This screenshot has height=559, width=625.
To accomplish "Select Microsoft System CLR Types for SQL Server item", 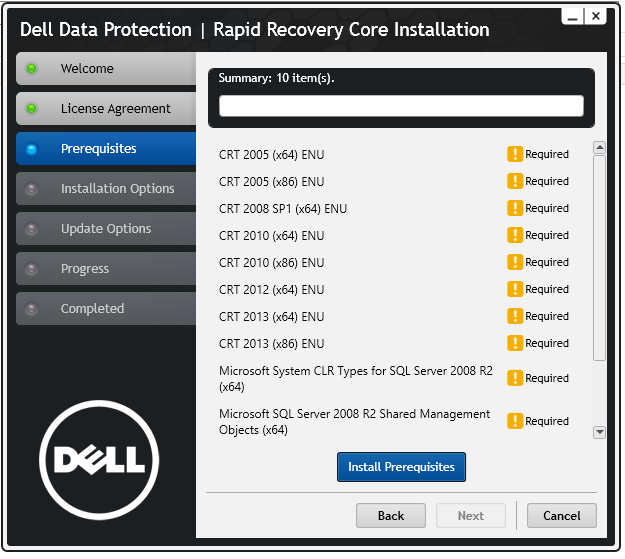I will pyautogui.click(x=356, y=379).
